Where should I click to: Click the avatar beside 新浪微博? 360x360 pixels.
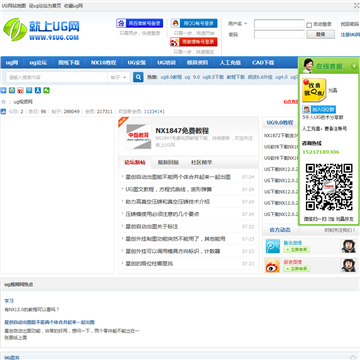(x=349, y=265)
